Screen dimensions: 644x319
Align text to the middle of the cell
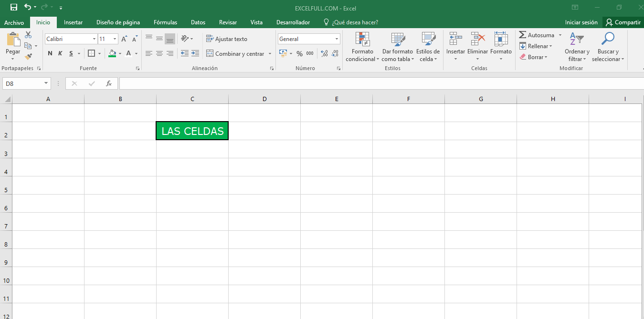[x=159, y=39]
